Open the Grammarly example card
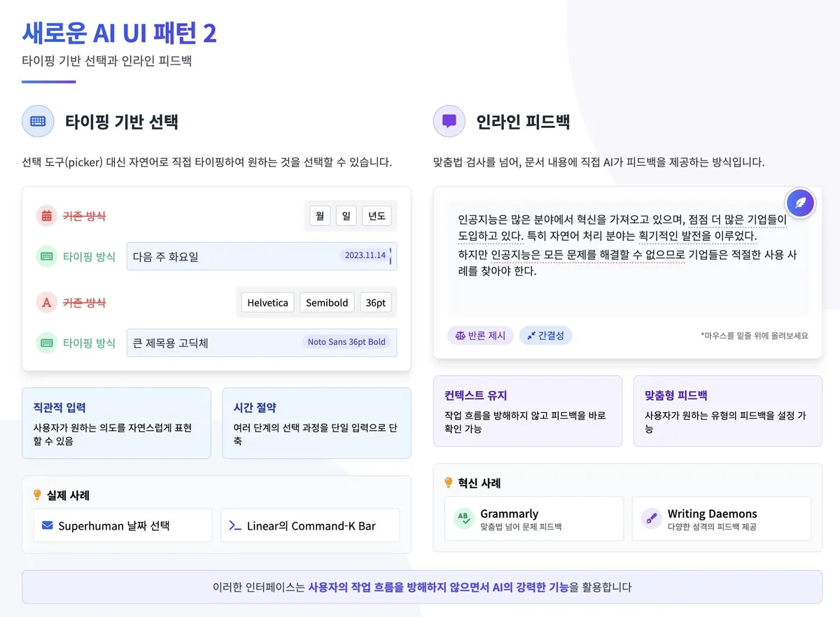This screenshot has width=840, height=617. click(534, 518)
